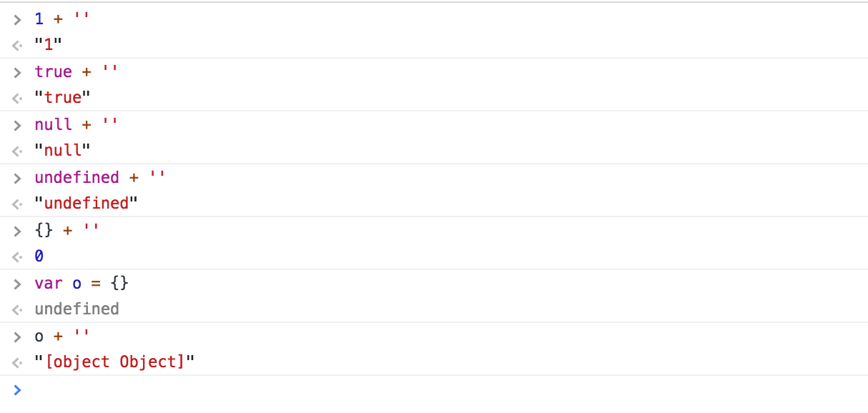868x413 pixels.
Task: Click the "o + ''" command entry
Action: pos(63,337)
